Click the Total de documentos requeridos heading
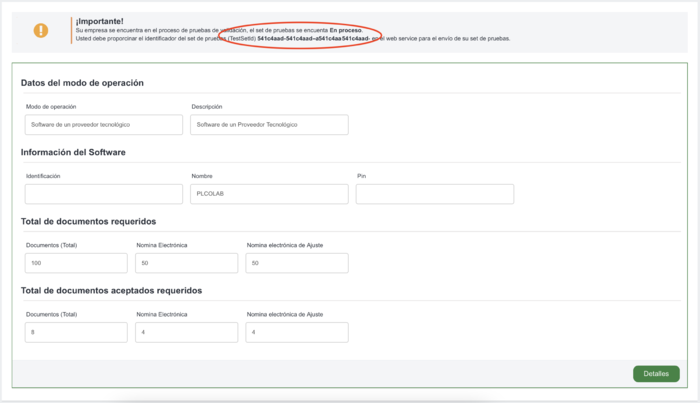 (88, 221)
